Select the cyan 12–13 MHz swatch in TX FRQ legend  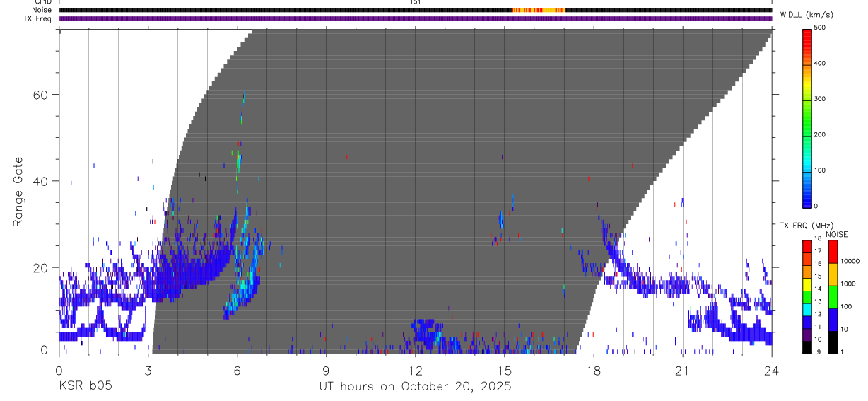point(807,309)
